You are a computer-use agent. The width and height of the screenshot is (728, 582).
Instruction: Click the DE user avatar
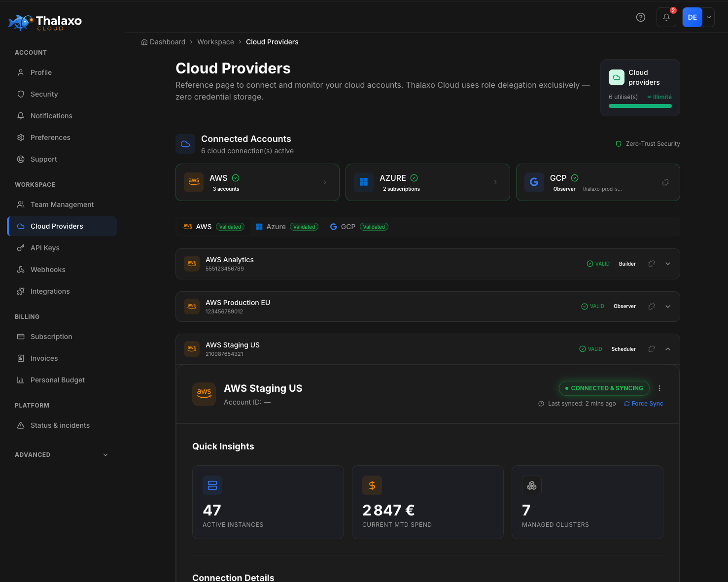pyautogui.click(x=693, y=17)
